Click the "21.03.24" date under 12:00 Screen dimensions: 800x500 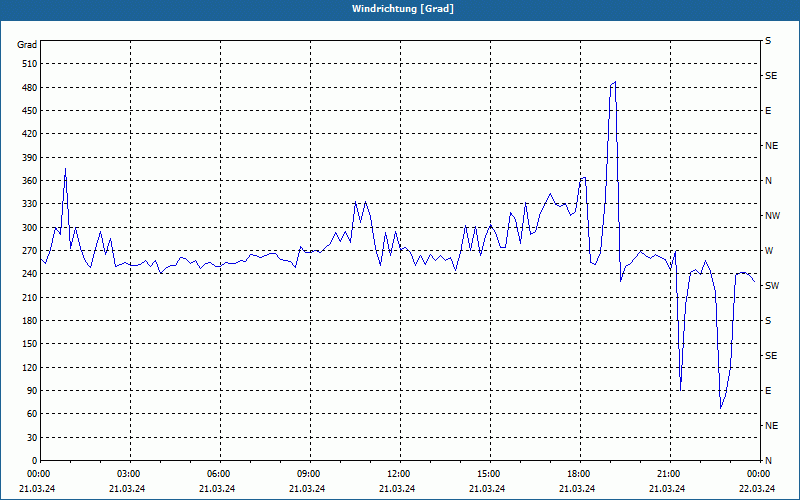click(397, 489)
